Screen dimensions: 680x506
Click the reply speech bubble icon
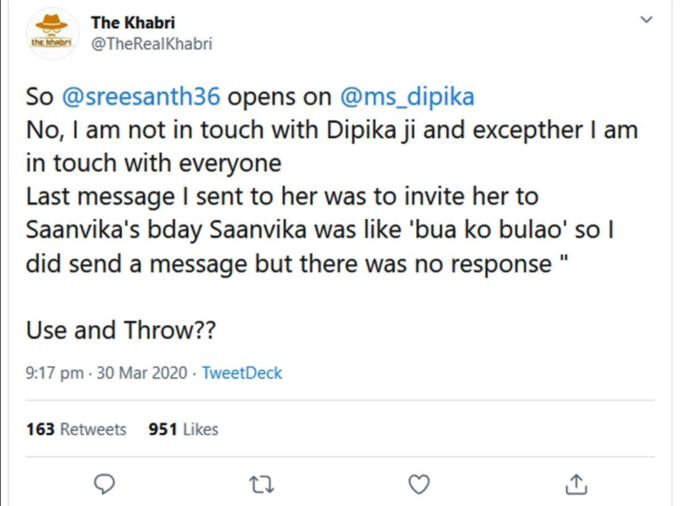click(x=104, y=484)
